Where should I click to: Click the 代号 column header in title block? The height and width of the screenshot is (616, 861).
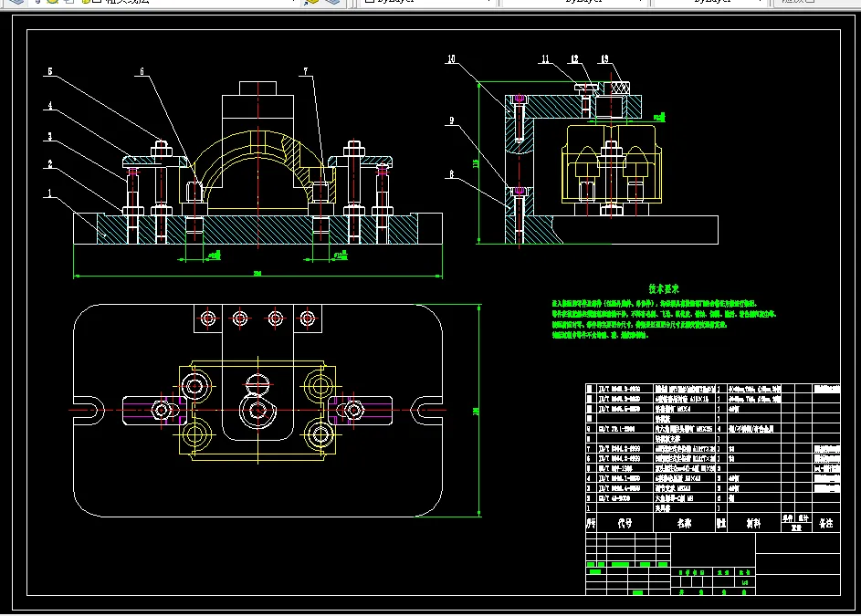click(x=625, y=524)
